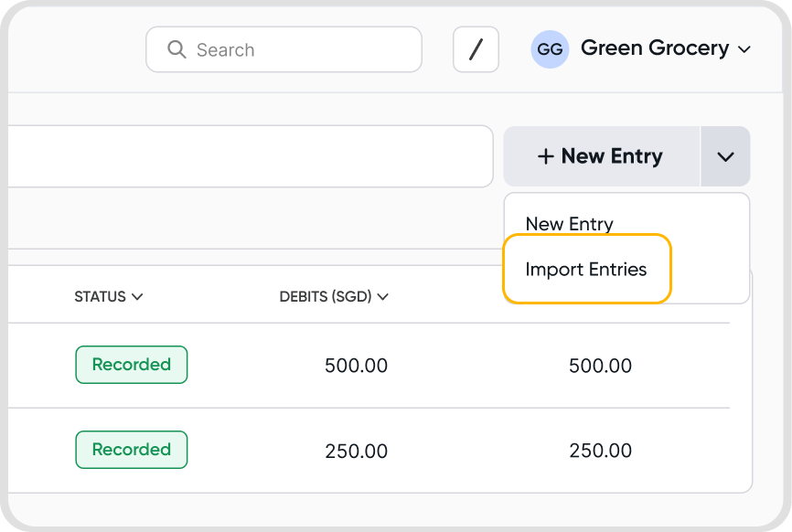Click the rightmost 500.00 amount in first row
The height and width of the screenshot is (532, 792).
point(600,367)
